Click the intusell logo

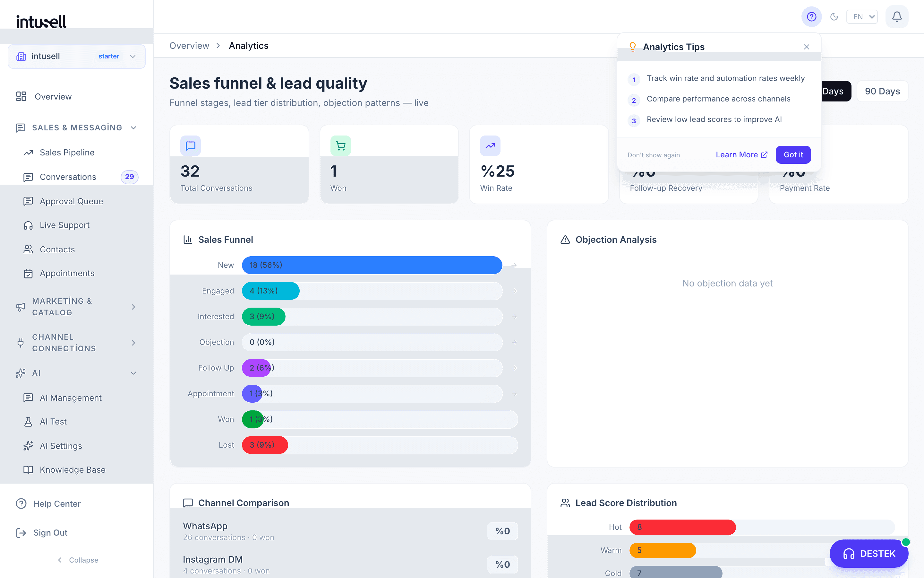[41, 22]
